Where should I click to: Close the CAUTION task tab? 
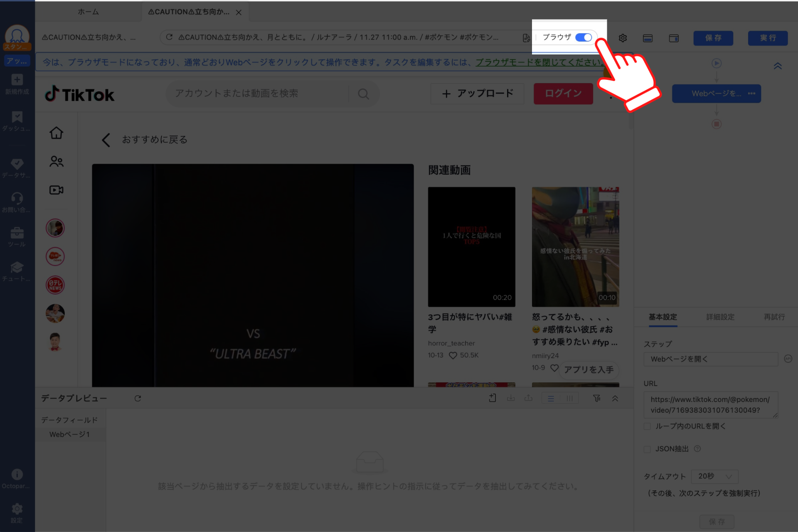point(239,12)
